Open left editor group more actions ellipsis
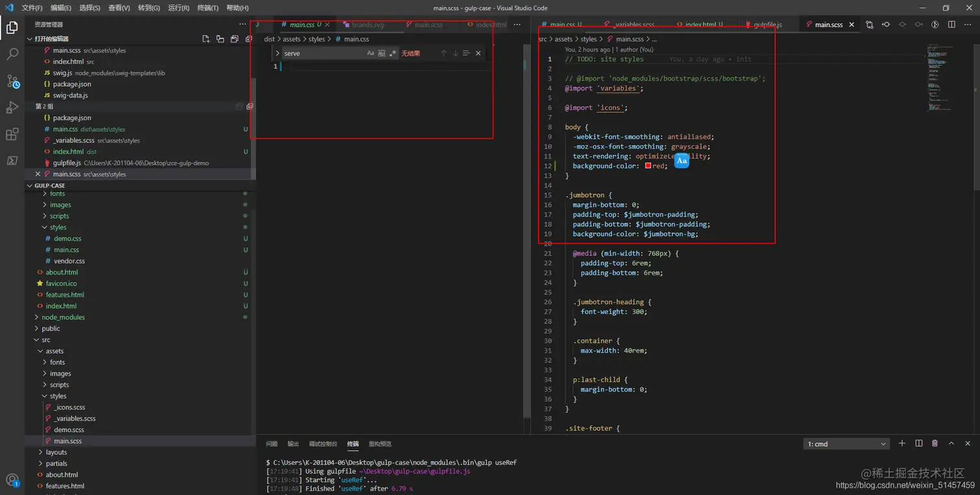This screenshot has width=980, height=495. coord(517,25)
